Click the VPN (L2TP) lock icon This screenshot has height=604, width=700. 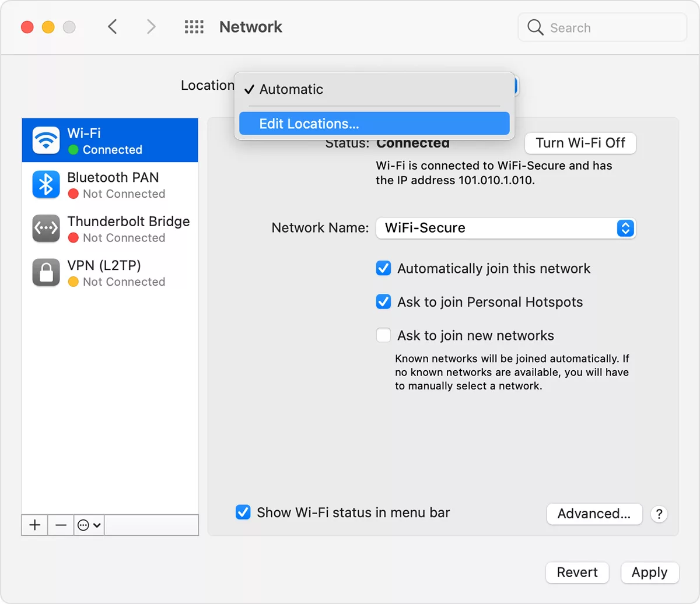point(45,272)
